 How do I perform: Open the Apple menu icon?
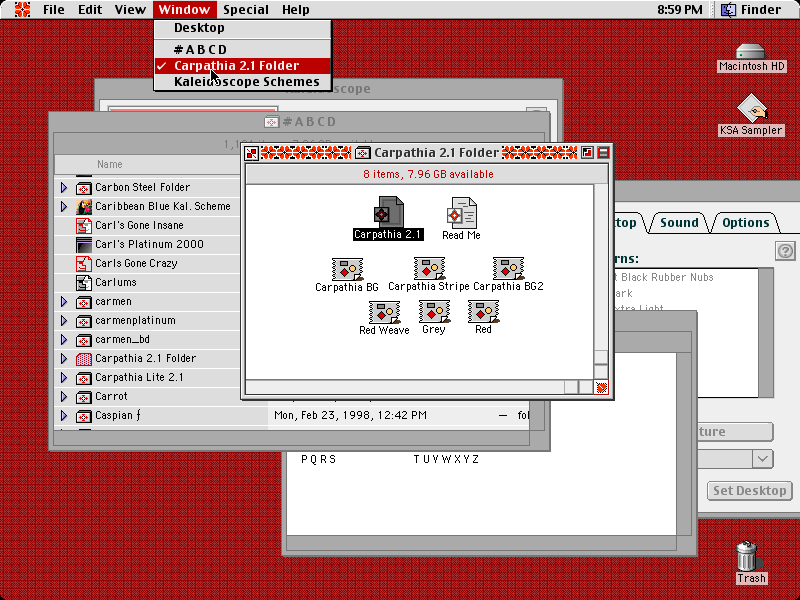point(22,9)
